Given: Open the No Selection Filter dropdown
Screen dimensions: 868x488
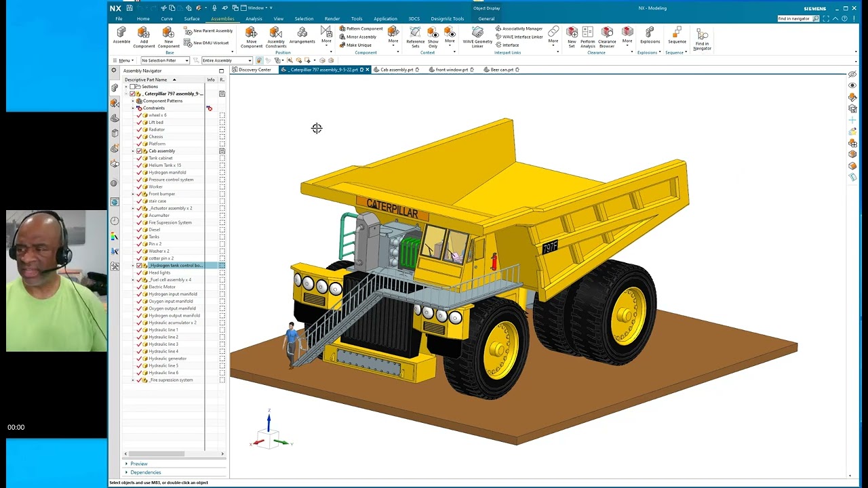Looking at the screenshot, I should tap(164, 60).
